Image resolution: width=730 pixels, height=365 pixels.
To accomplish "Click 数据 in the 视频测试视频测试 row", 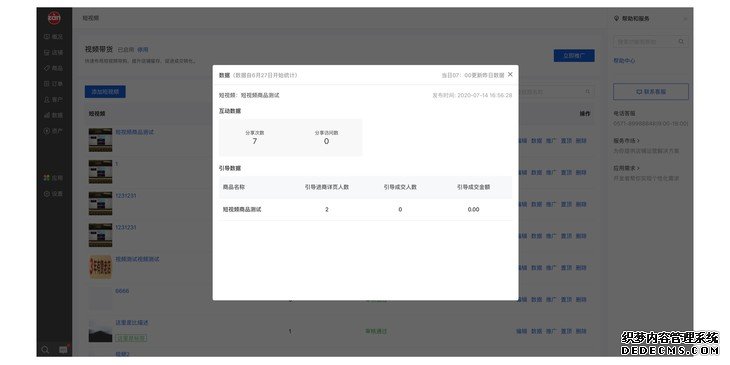I will click(536, 268).
